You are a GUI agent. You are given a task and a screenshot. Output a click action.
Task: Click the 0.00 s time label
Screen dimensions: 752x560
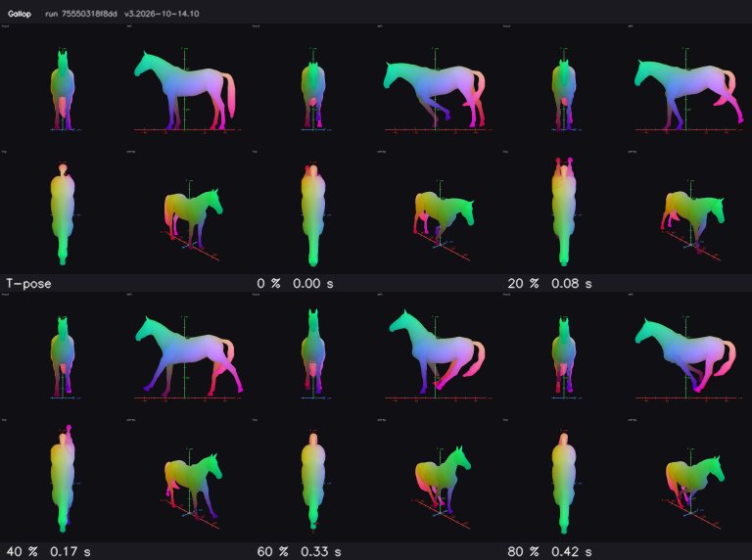tap(312, 283)
